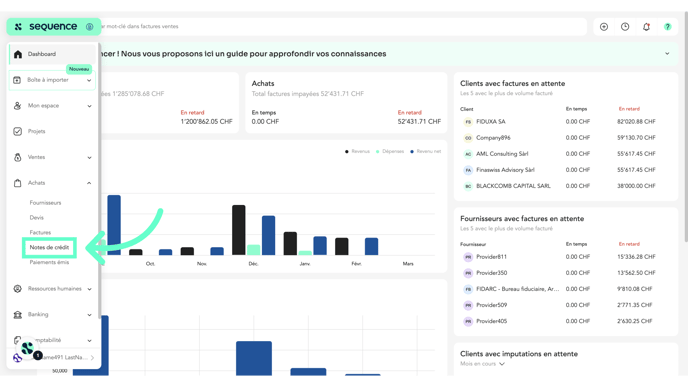The image size is (688, 387).
Task: Expand the Ventes chevron
Action: point(89,158)
